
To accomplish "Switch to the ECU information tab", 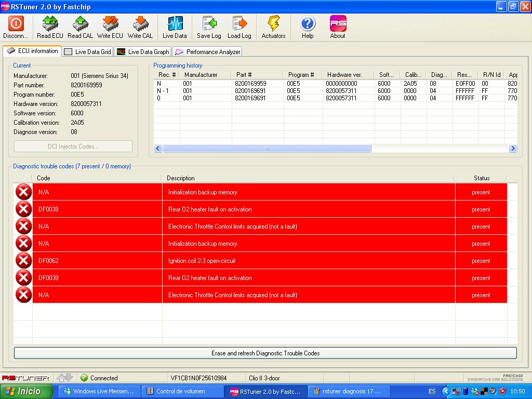I will (x=33, y=51).
